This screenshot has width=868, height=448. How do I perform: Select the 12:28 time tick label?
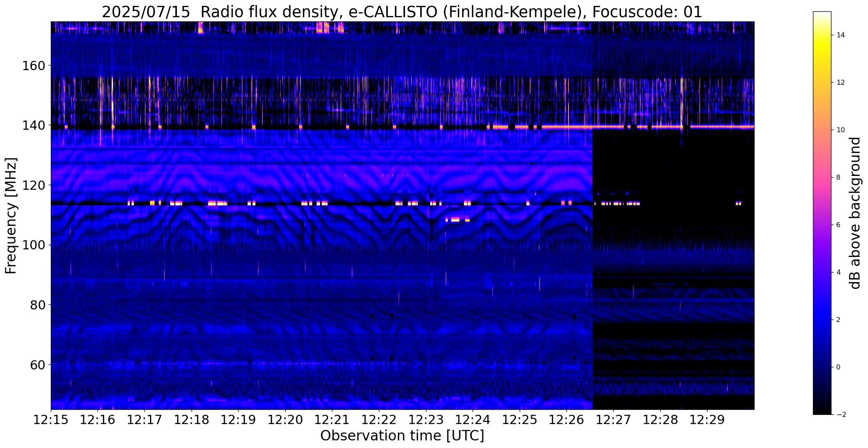point(661,420)
